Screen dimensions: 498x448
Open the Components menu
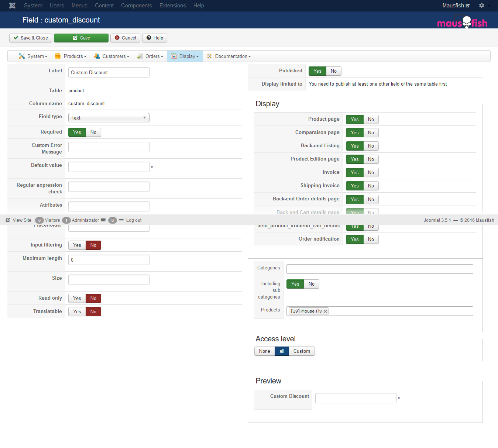tap(137, 6)
